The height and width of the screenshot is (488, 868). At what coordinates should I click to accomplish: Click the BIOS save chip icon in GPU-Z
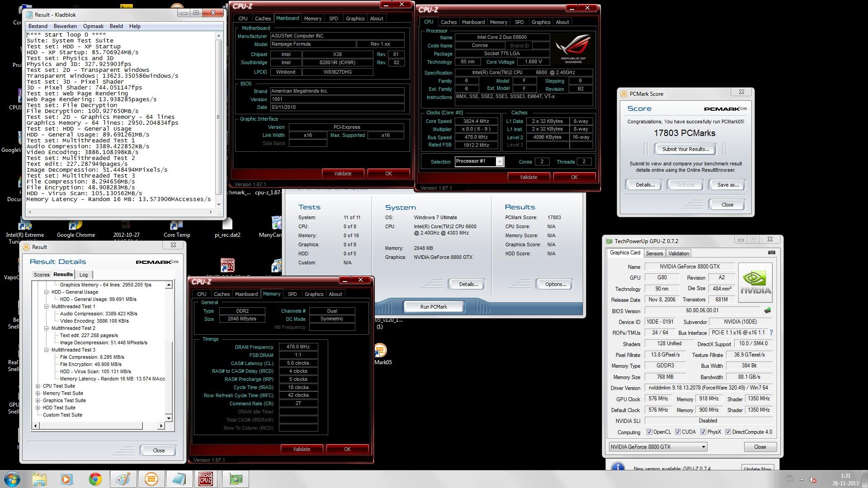point(767,311)
